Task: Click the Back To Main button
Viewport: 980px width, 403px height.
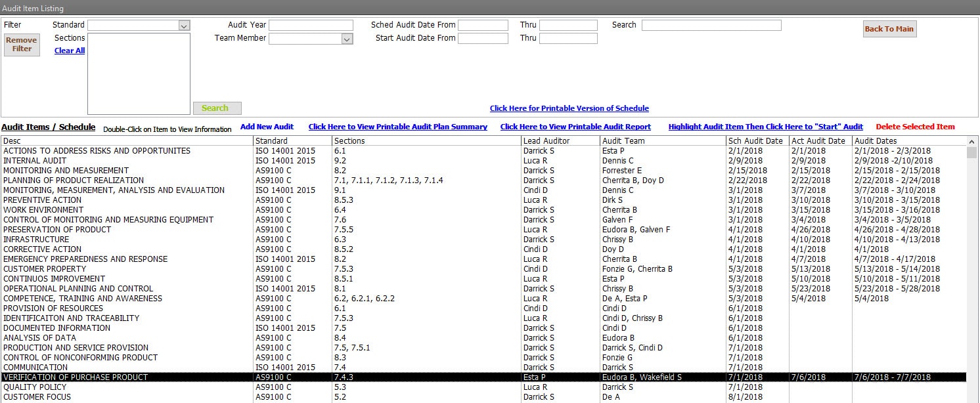Action: pyautogui.click(x=889, y=29)
